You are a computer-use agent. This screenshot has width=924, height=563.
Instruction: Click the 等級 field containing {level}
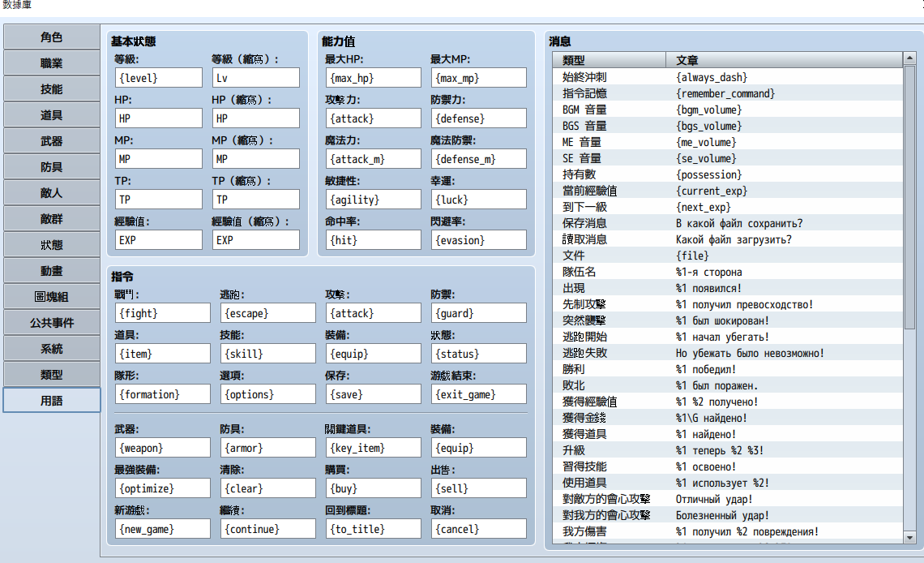point(159,78)
